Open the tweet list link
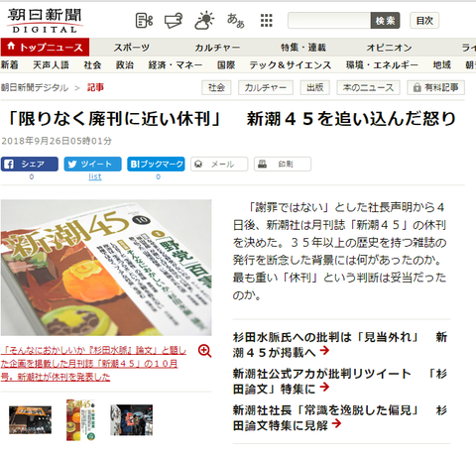 pyautogui.click(x=95, y=176)
